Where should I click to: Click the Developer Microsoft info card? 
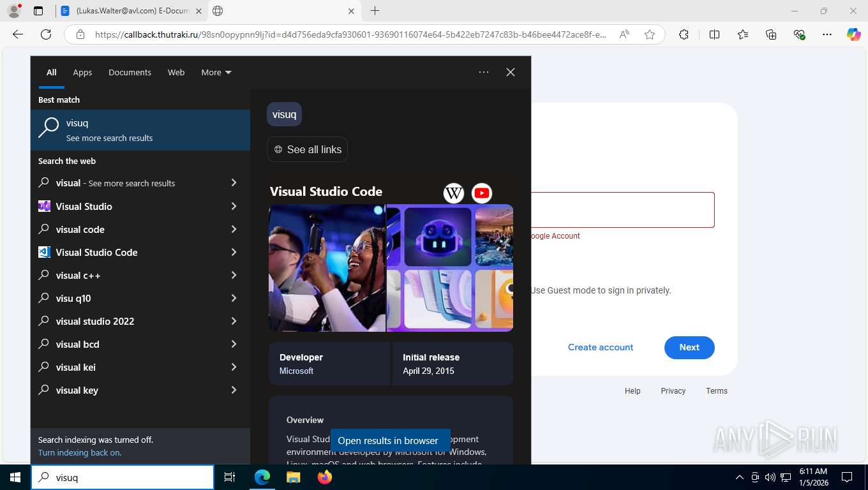[x=329, y=364]
